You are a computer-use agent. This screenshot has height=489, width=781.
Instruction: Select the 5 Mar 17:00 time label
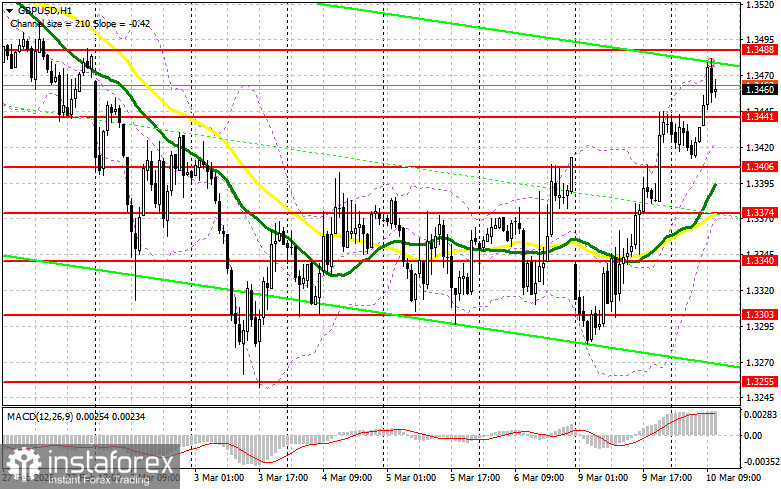(x=475, y=478)
